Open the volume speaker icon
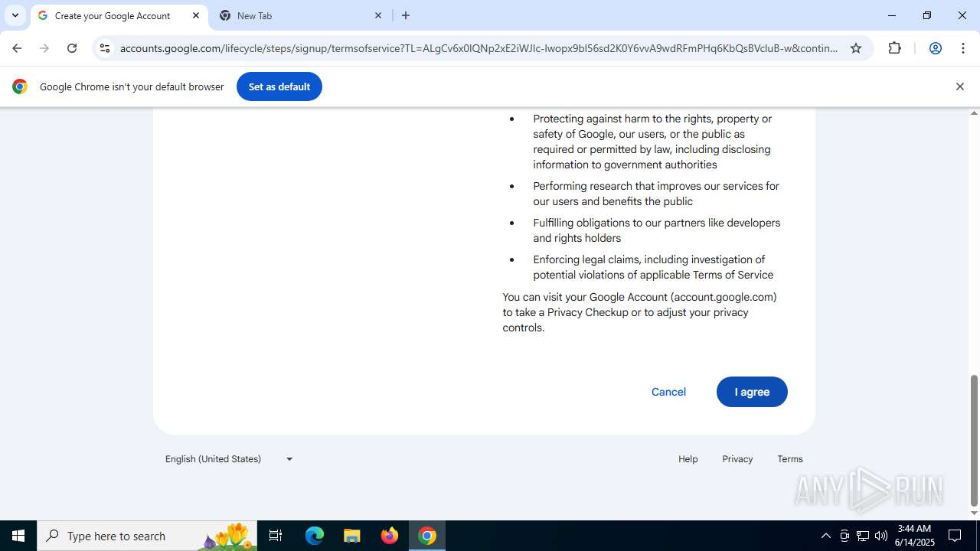 (x=881, y=536)
